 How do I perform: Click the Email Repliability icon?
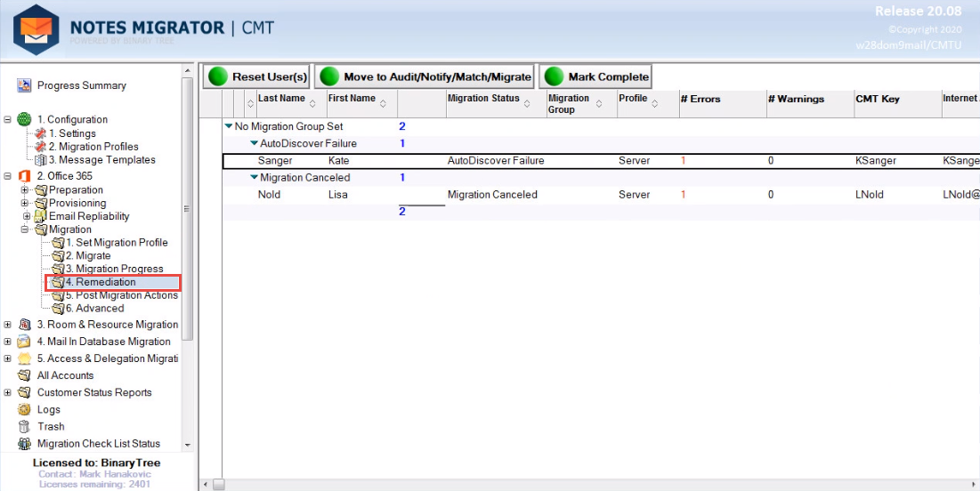pos(41,216)
